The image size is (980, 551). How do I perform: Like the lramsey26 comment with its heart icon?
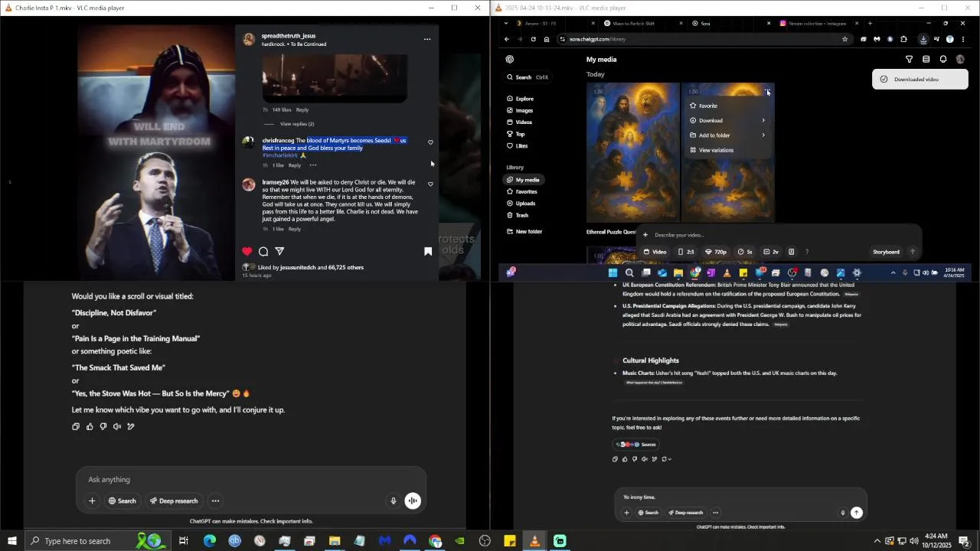pyautogui.click(x=430, y=184)
